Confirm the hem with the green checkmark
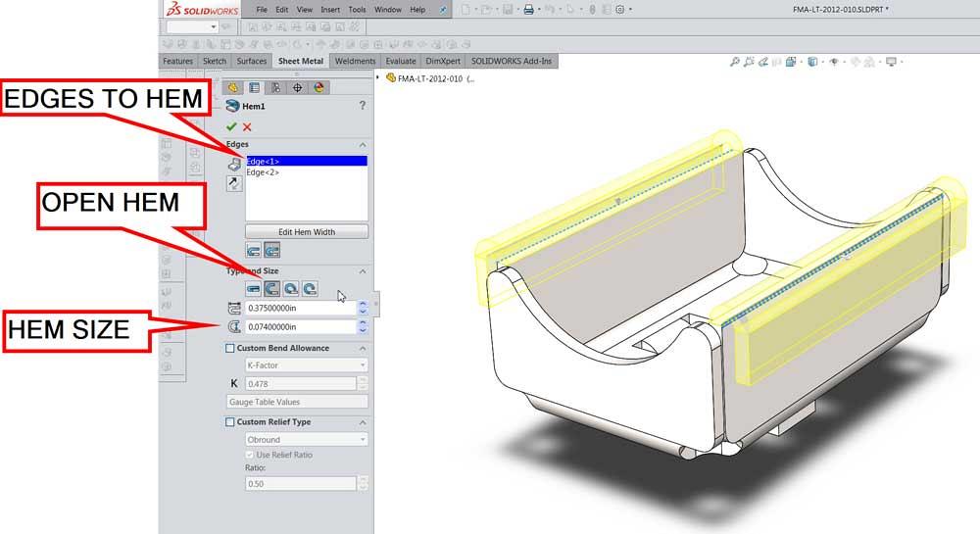980x534 pixels. (231, 126)
